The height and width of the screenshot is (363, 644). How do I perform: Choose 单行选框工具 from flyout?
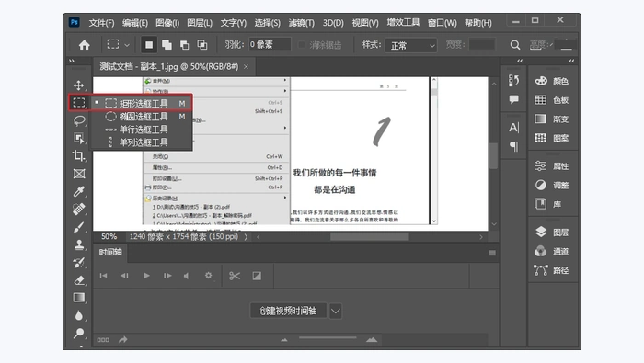coord(142,130)
